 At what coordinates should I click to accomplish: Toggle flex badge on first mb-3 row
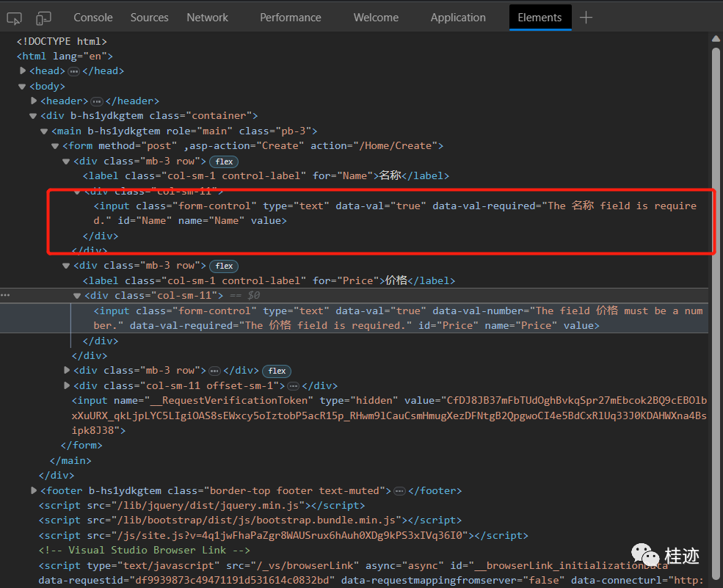pyautogui.click(x=224, y=162)
